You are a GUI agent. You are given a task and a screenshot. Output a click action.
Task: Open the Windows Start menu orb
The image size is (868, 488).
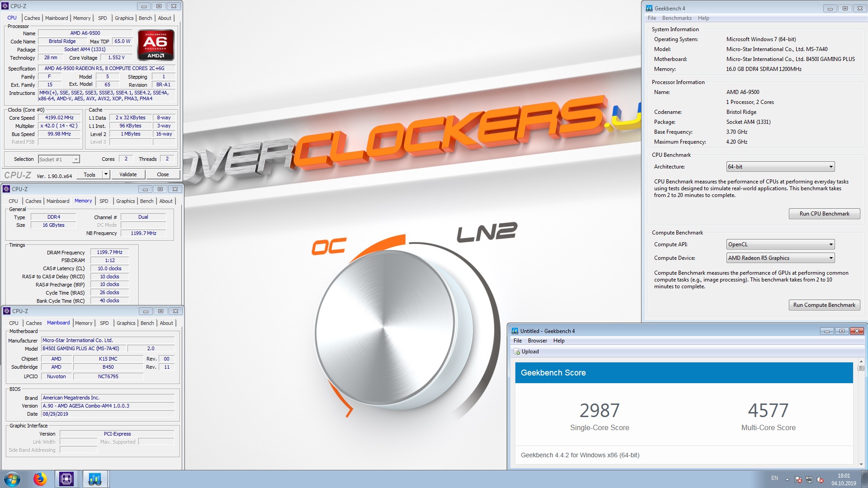pos(12,479)
